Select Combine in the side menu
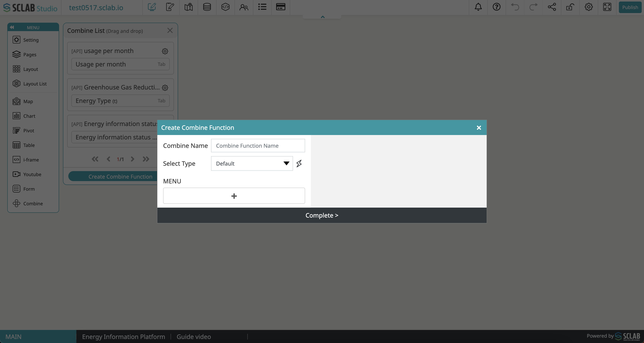Viewport: 644px width, 343px height. [33, 204]
